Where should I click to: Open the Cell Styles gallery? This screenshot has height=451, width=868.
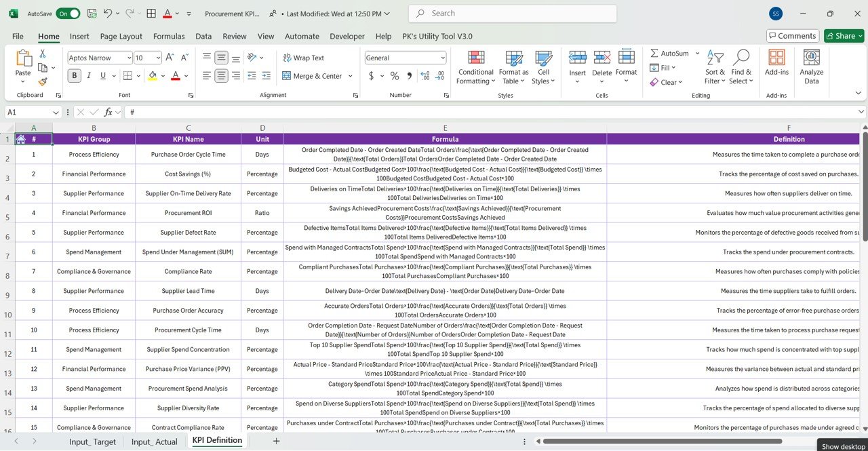[543, 66]
